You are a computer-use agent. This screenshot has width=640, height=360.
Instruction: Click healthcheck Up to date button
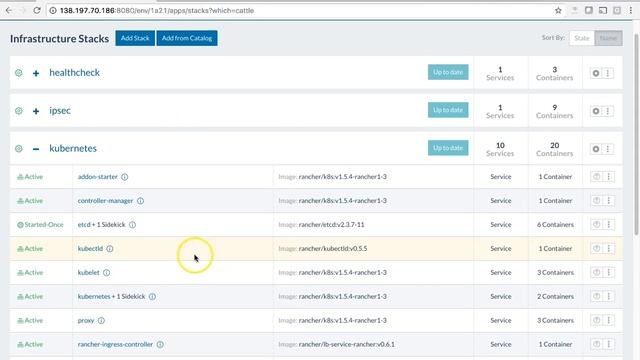[x=448, y=72]
